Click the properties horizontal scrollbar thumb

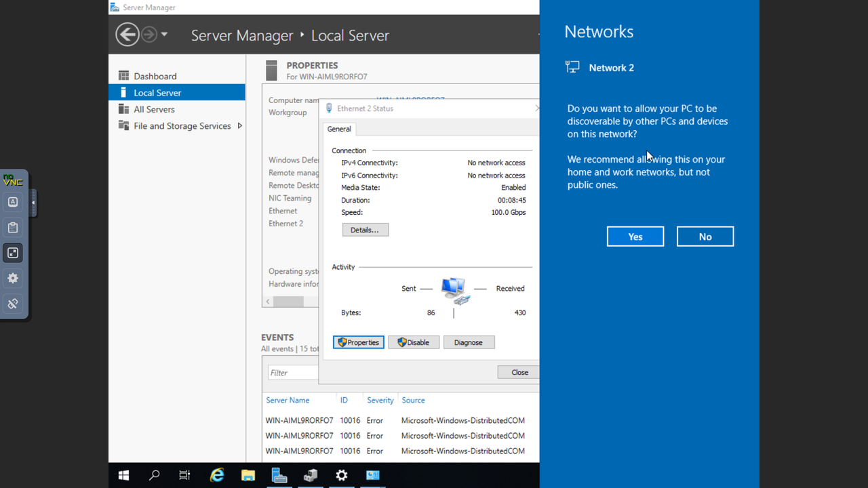point(288,302)
